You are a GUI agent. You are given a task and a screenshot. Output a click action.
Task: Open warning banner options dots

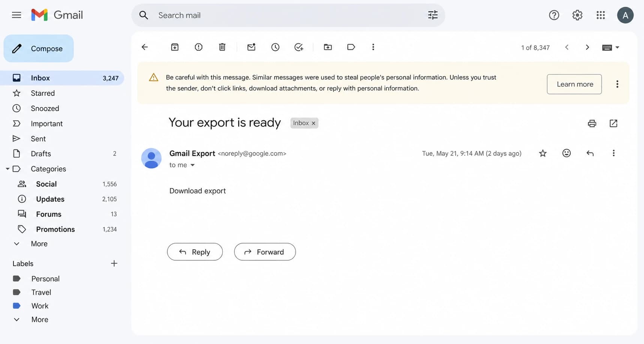pos(617,84)
